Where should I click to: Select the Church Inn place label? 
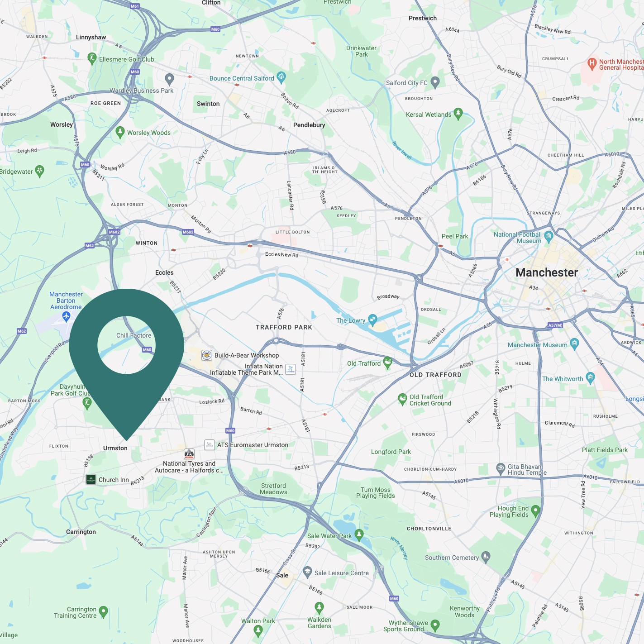click(x=114, y=480)
